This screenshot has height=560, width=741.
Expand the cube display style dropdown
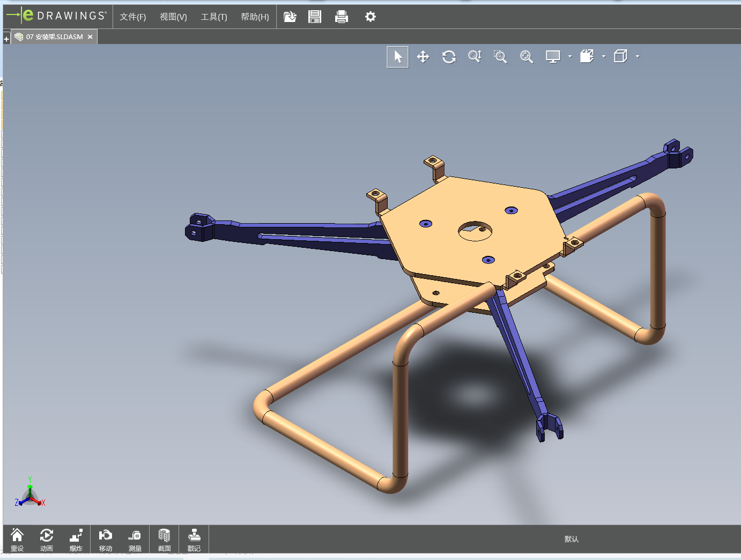coord(638,56)
